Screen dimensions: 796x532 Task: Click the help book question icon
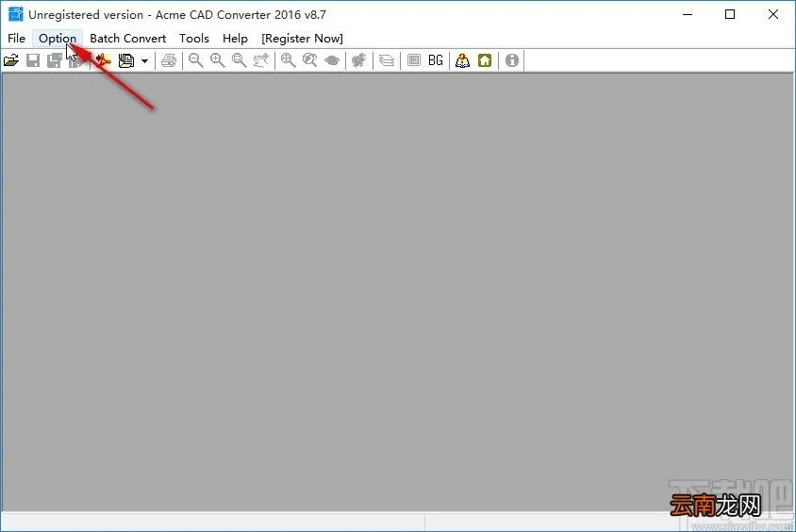point(462,60)
